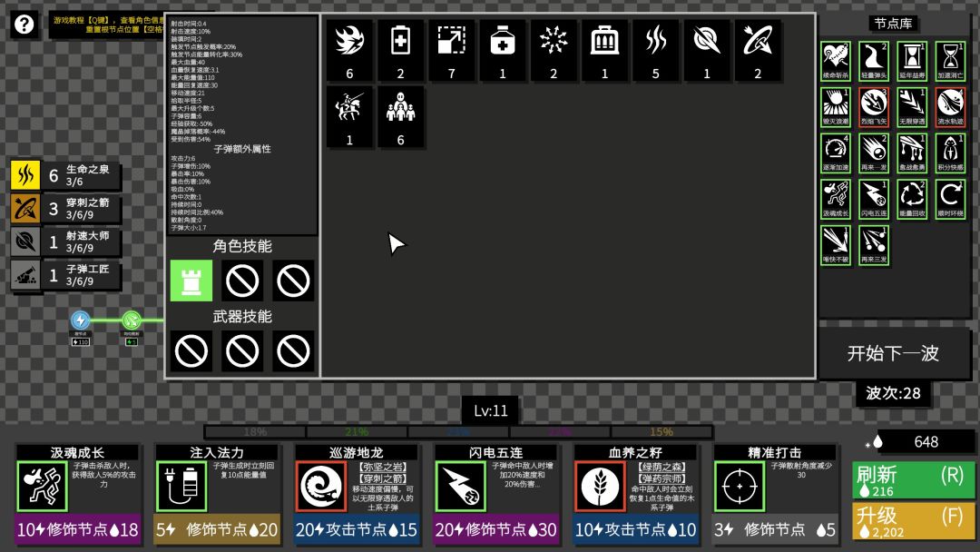Select the second empty character skill slot
Image resolution: width=980 pixels, height=552 pixels.
pos(242,281)
